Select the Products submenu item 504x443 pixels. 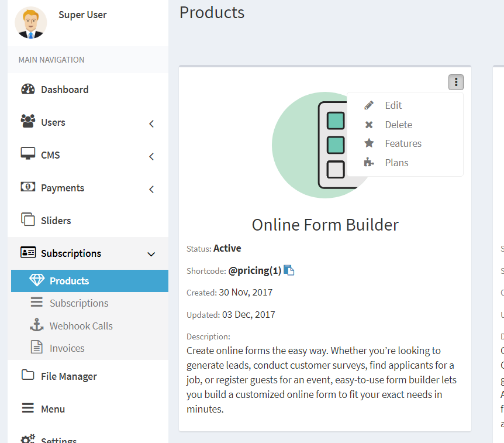click(x=89, y=281)
